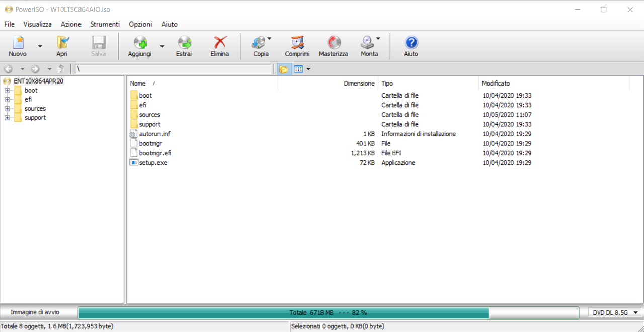Select the boot folder in tree
Viewport: 644px width, 332px height.
31,91
